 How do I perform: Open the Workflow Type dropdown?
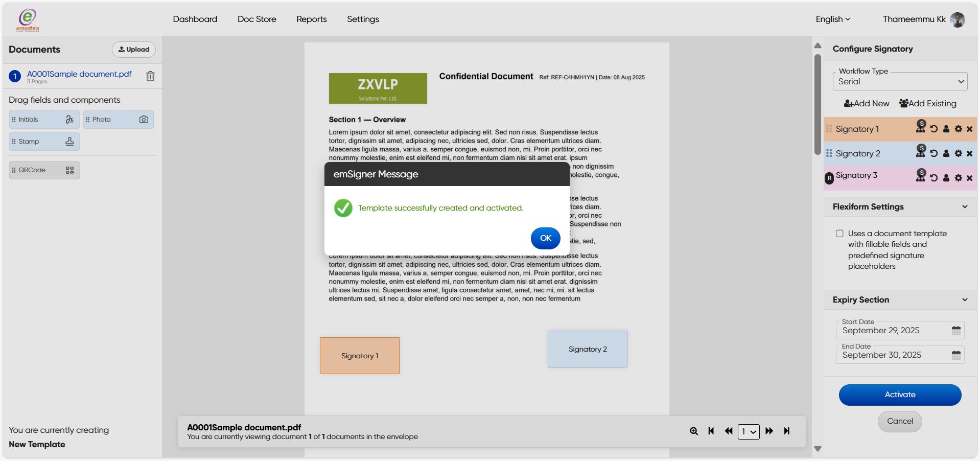click(x=900, y=81)
